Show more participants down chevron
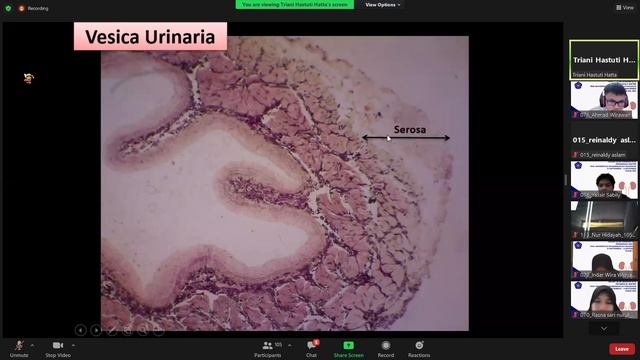Image resolution: width=640 pixels, height=360 pixels. (x=604, y=329)
